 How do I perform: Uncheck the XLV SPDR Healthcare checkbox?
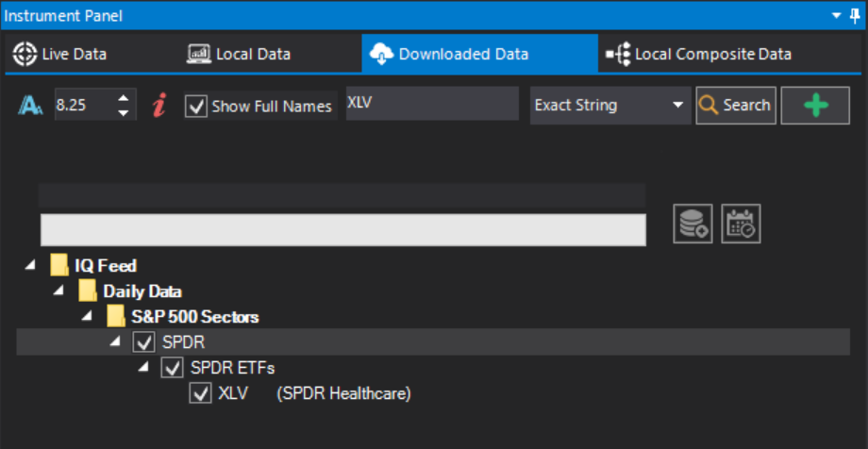tap(200, 393)
